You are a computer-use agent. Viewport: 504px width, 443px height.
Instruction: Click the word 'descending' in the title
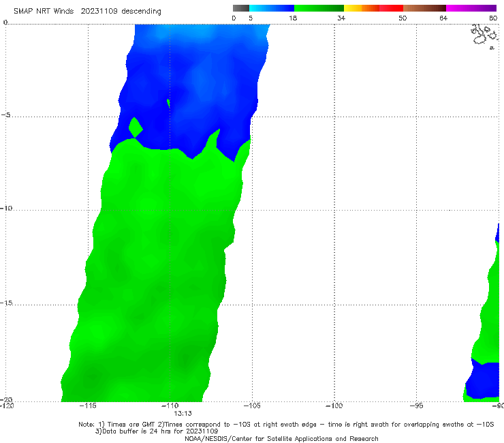[x=141, y=12]
